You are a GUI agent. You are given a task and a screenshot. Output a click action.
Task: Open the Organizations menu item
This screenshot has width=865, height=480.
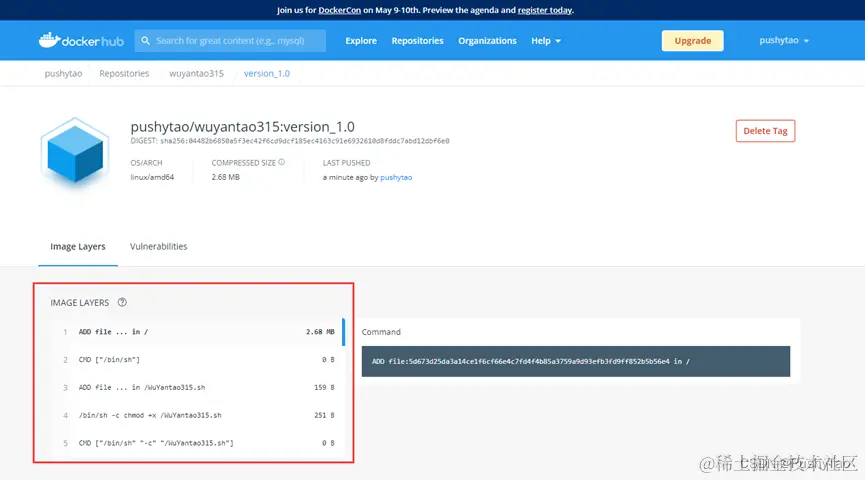click(487, 41)
